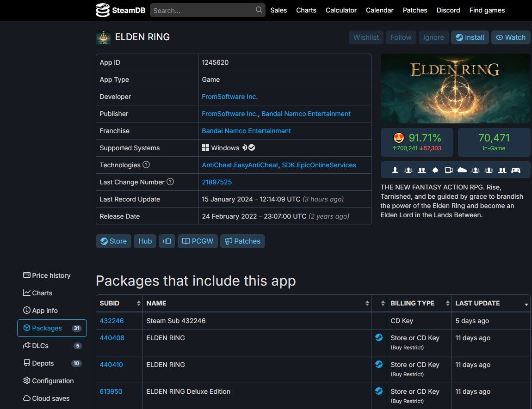Open the Depots sidebar section
The height and width of the screenshot is (409, 532).
pyautogui.click(x=52, y=363)
